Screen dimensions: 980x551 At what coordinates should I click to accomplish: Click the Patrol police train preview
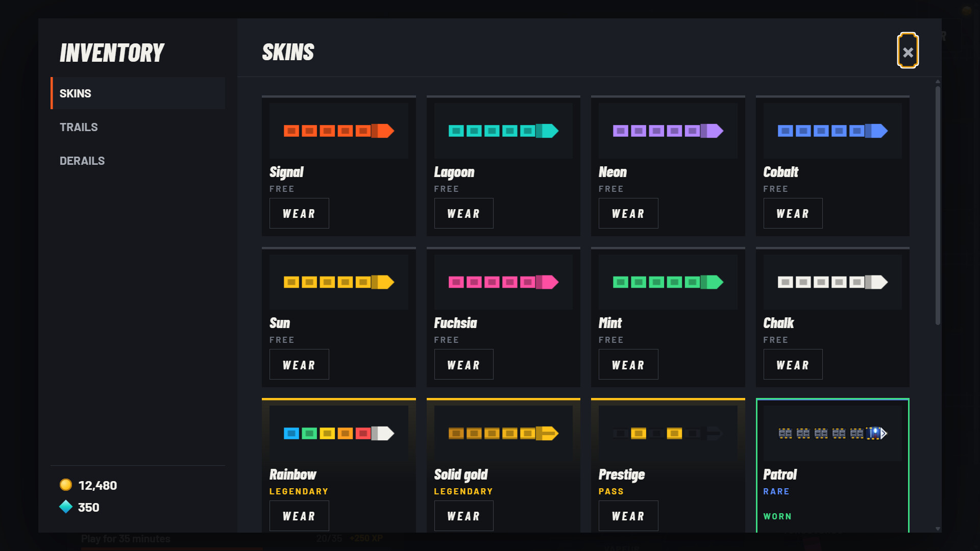832,433
